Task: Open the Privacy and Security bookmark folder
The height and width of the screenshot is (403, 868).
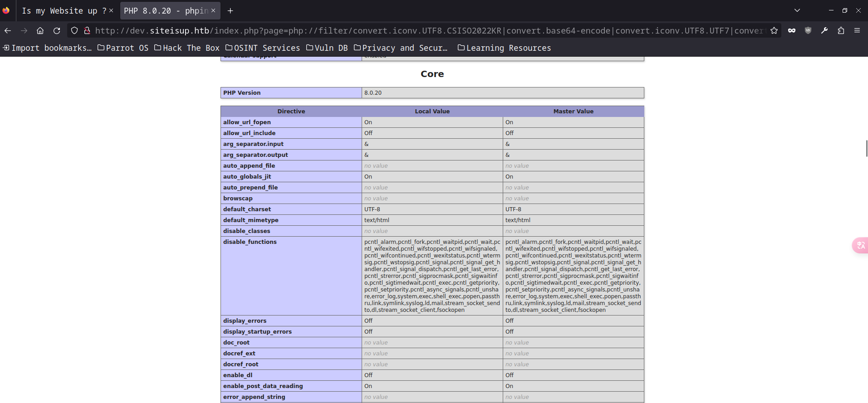Action: [401, 48]
